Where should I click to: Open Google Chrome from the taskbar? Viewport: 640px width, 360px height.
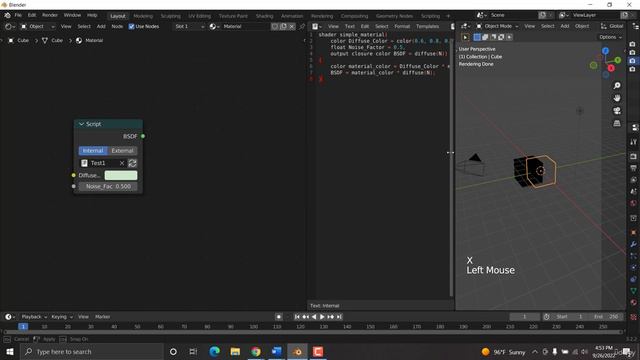click(256, 351)
